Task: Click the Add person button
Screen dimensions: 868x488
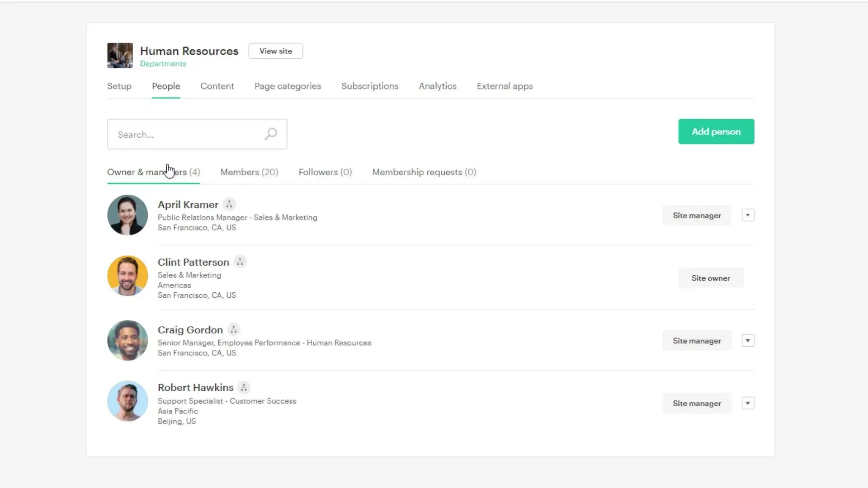Action: (x=716, y=131)
